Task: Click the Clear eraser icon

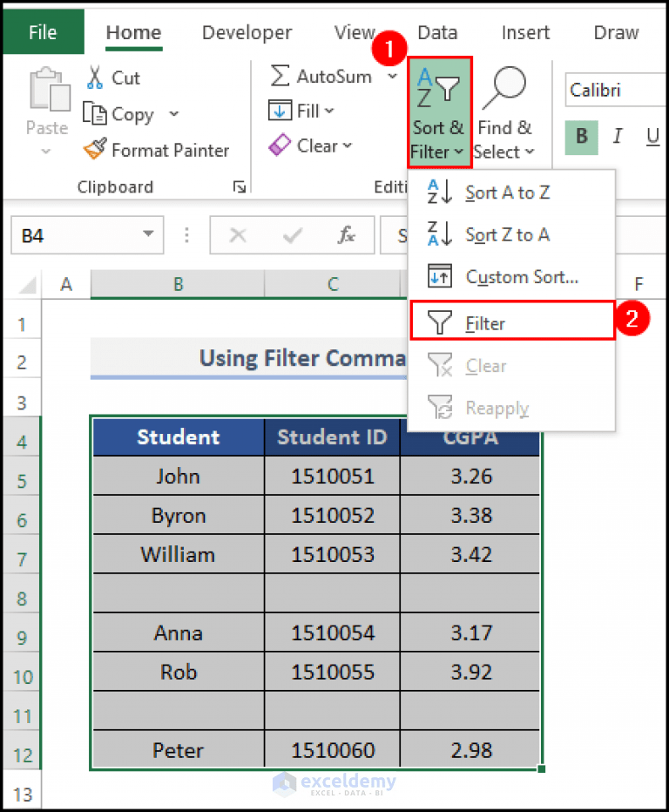Action: (280, 145)
